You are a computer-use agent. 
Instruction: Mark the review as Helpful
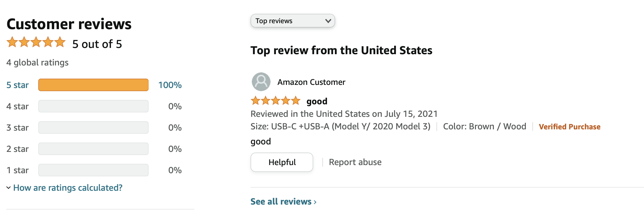click(282, 162)
